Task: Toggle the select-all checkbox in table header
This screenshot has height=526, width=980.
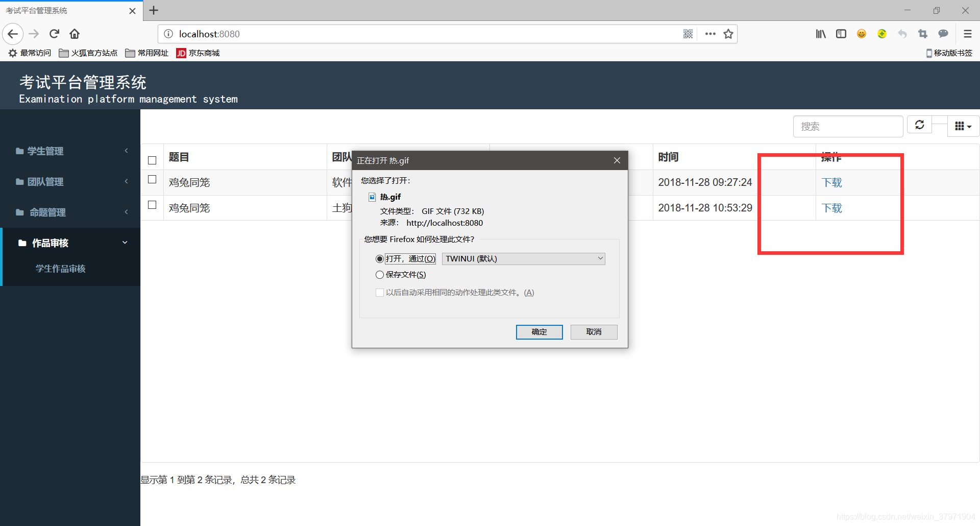Action: tap(152, 160)
